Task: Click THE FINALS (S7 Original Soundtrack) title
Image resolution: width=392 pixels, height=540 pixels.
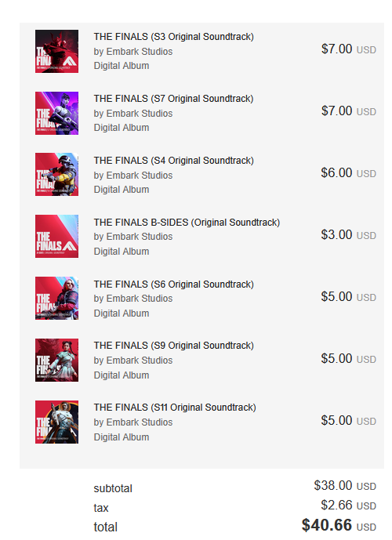Action: coord(173,99)
